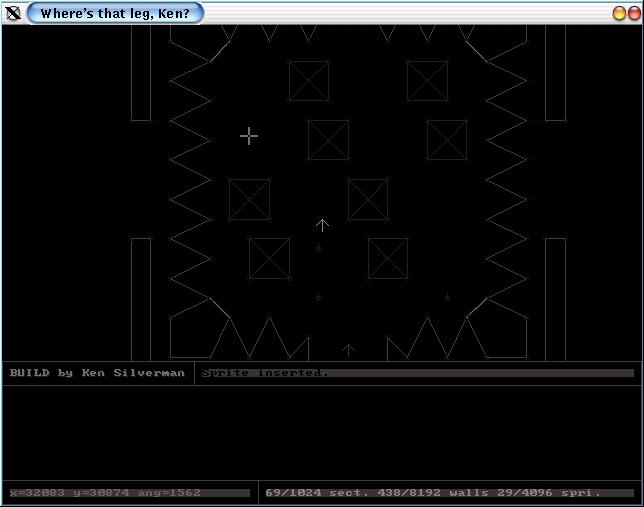Click the "ang=1562" angle readout

[x=169, y=493]
